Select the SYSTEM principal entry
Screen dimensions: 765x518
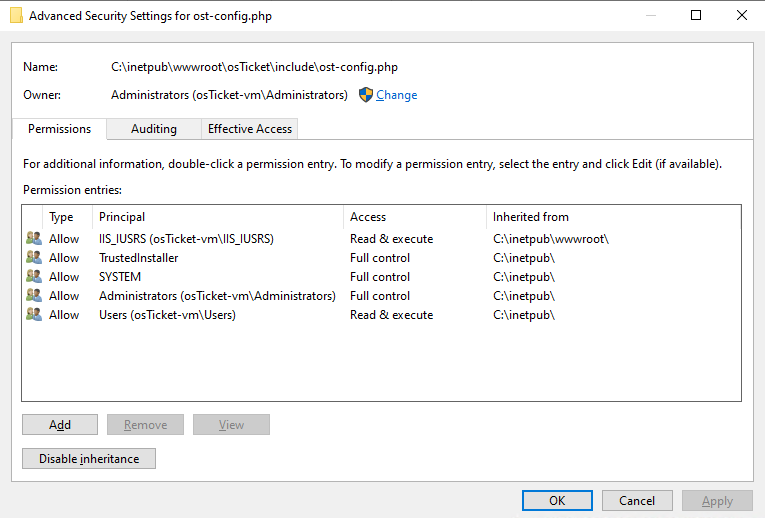120,277
